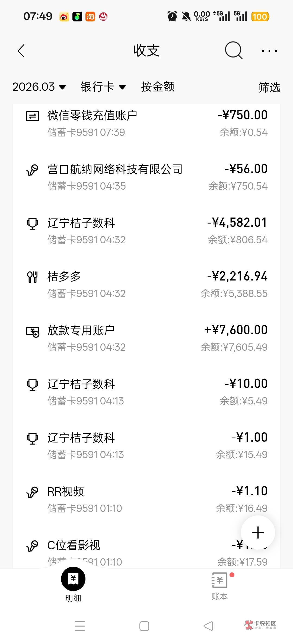Tap the loan icon beside 放款专用账户
Screen dimensions: 293x644
point(33,331)
